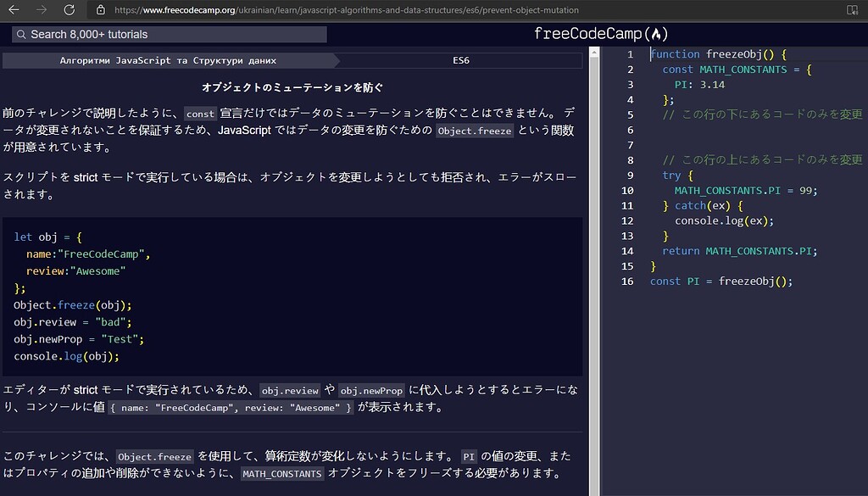
Task: Click the obj.review = "bad"; example line
Action: 73,322
